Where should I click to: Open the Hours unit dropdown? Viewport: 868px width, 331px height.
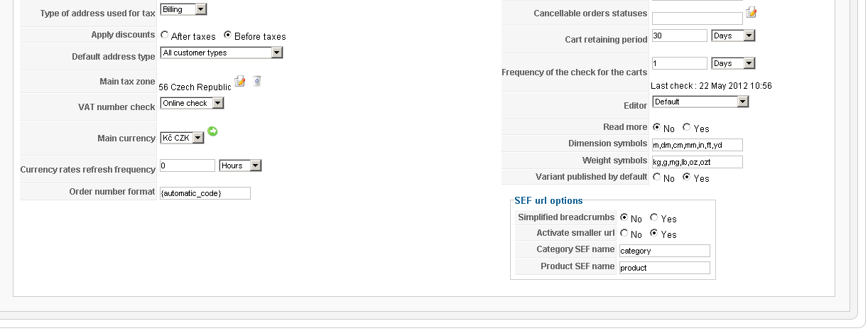pos(241,165)
